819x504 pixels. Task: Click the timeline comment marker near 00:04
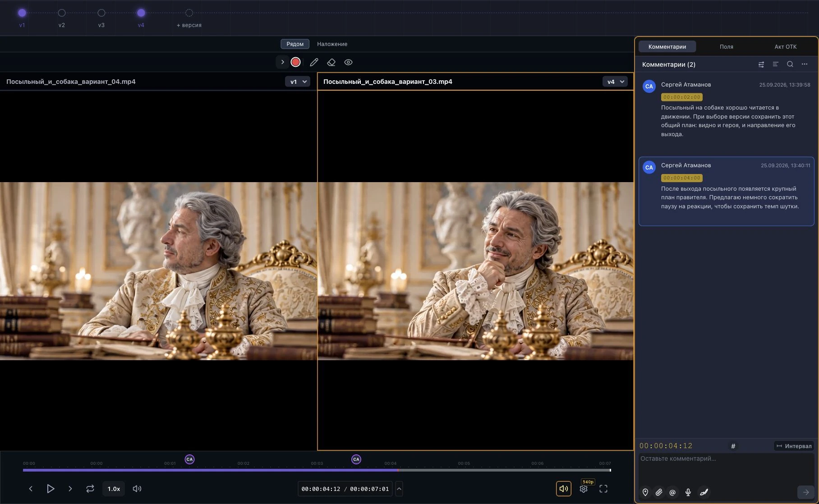tap(356, 459)
